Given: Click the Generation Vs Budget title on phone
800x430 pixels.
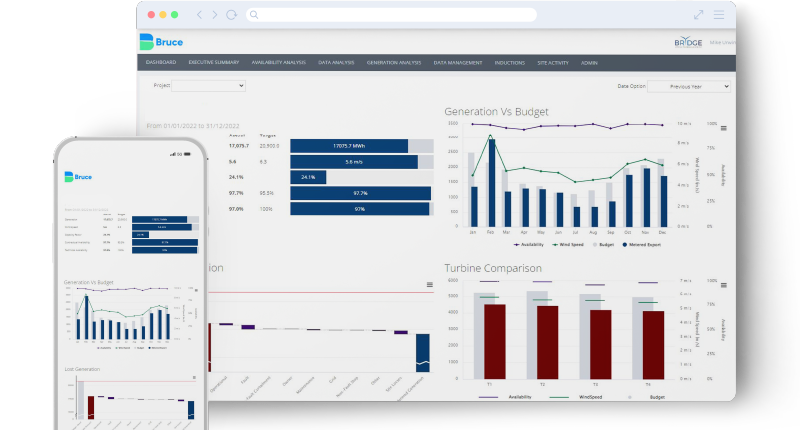Looking at the screenshot, I should coord(89,282).
